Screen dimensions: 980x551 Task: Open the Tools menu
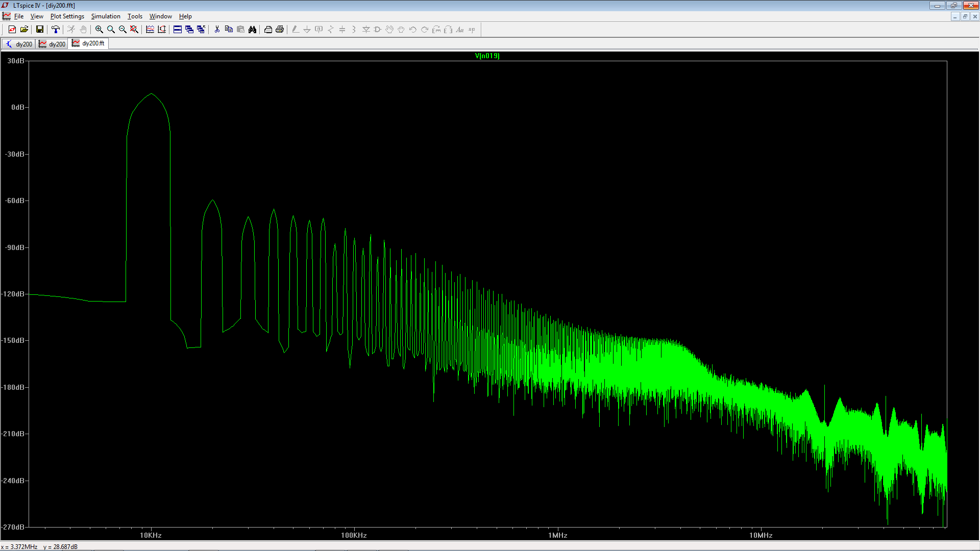pyautogui.click(x=135, y=16)
